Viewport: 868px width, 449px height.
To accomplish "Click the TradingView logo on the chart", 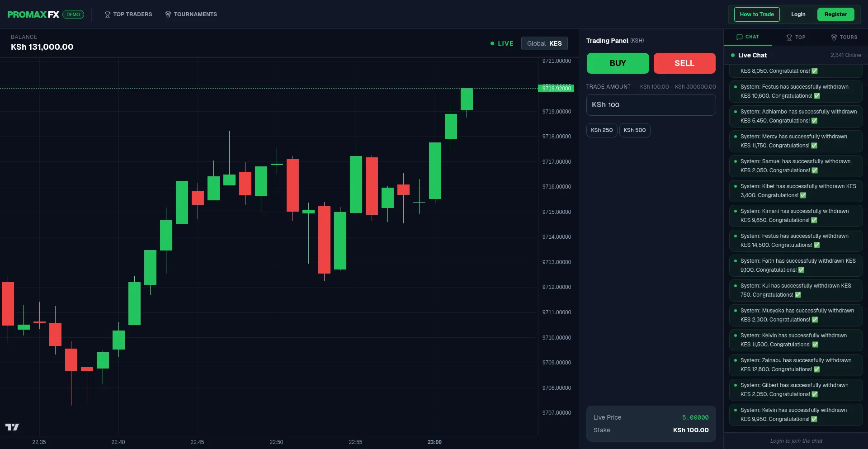I will 12,427.
